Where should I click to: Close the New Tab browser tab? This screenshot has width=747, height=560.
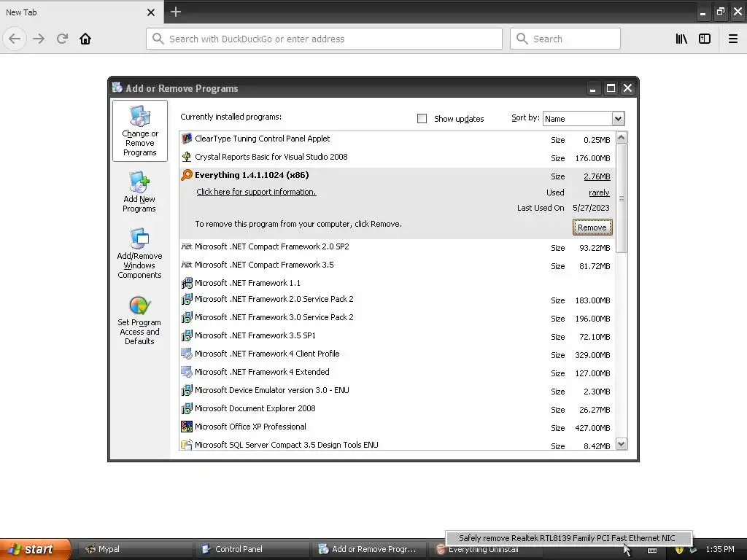pyautogui.click(x=150, y=12)
